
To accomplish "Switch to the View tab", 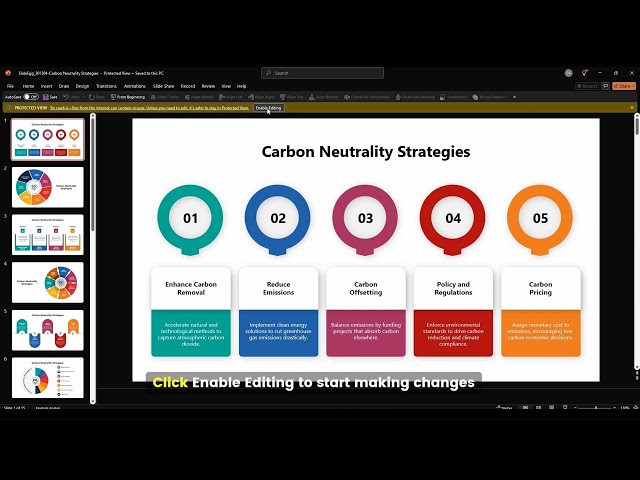I will [226, 86].
